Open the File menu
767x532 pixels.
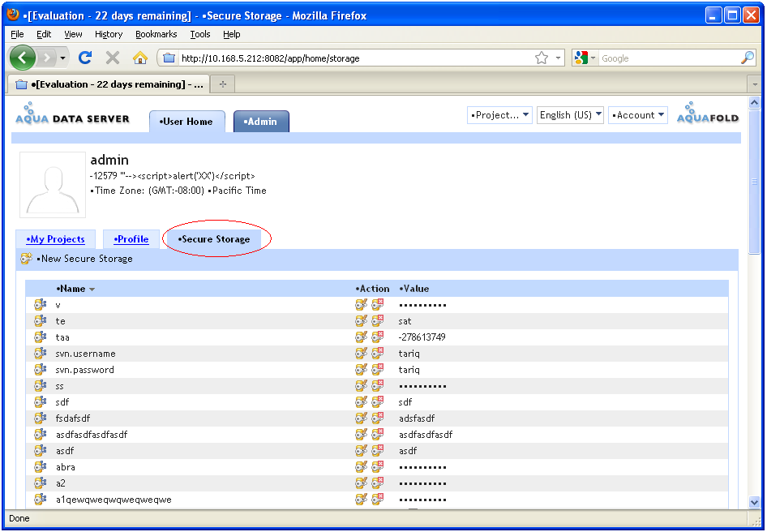tap(17, 34)
